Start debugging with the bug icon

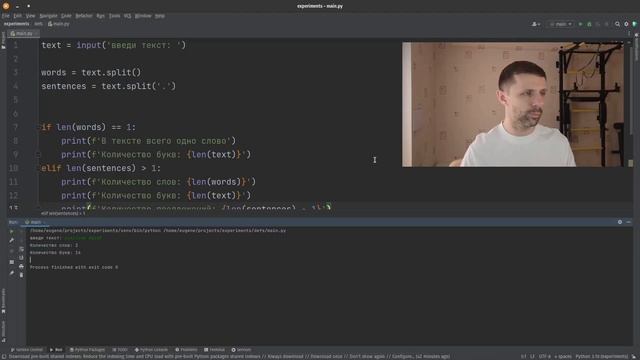click(x=589, y=24)
